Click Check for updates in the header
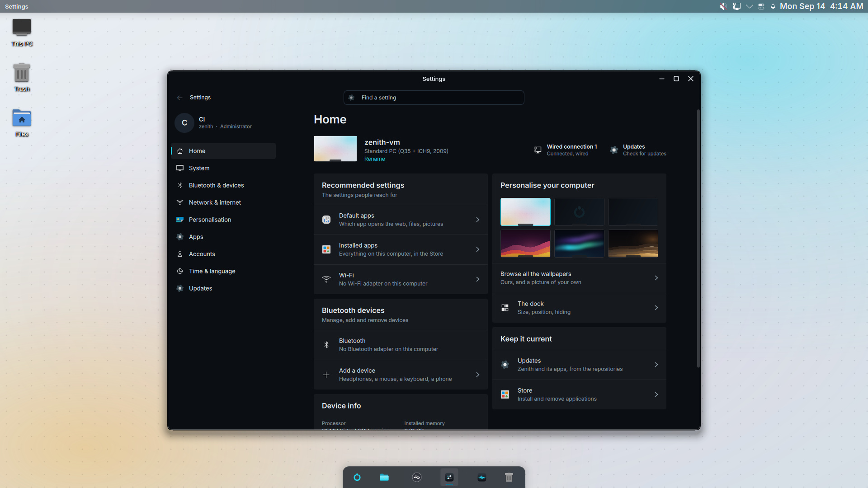Viewport: 868px width, 488px height. (x=644, y=154)
